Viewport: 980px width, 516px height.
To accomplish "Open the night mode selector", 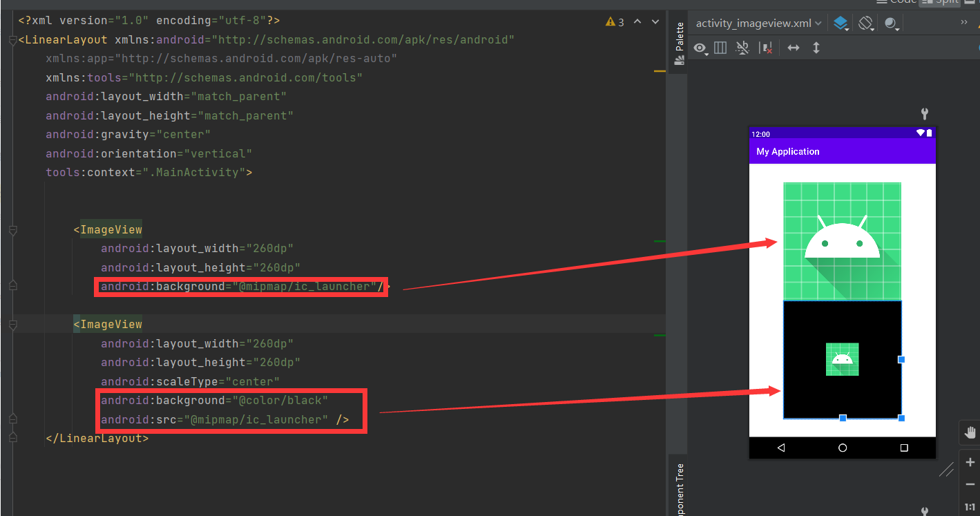I will coord(892,24).
